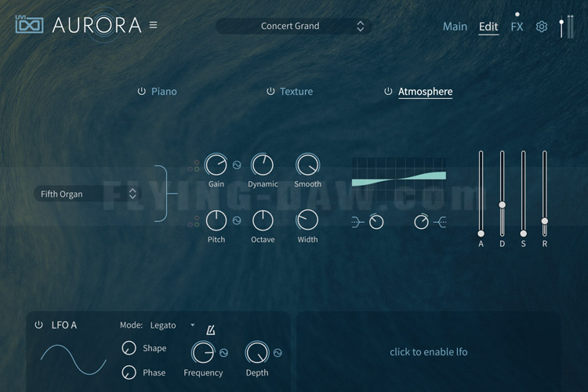Click the modulation dots left of Pitch

click(194, 221)
